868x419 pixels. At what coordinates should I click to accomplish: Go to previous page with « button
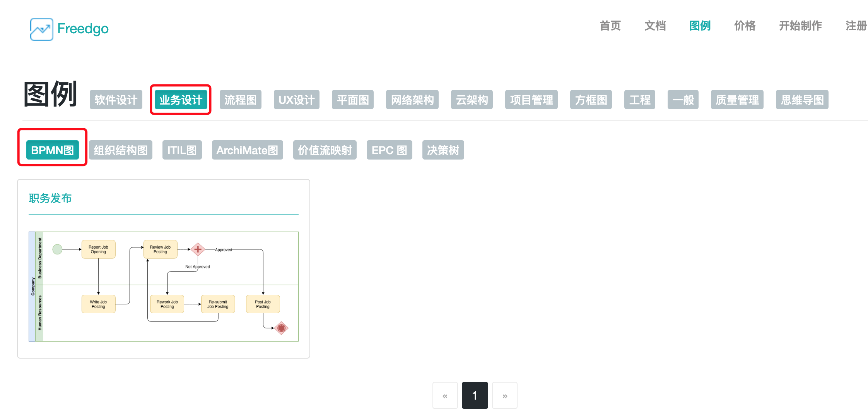point(445,396)
